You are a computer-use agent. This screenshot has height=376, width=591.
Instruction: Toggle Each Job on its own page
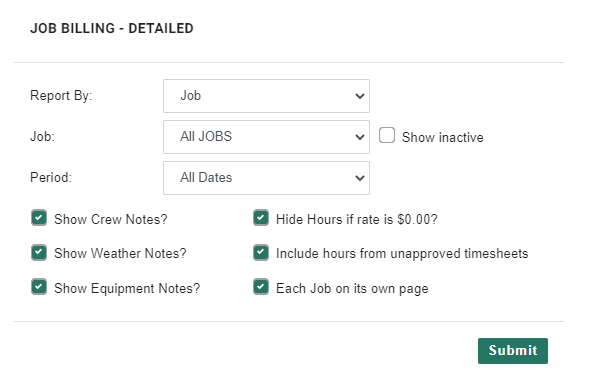[261, 287]
